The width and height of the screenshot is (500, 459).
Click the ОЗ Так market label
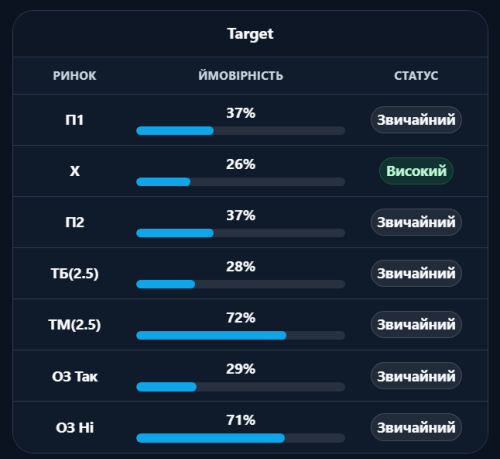(75, 377)
